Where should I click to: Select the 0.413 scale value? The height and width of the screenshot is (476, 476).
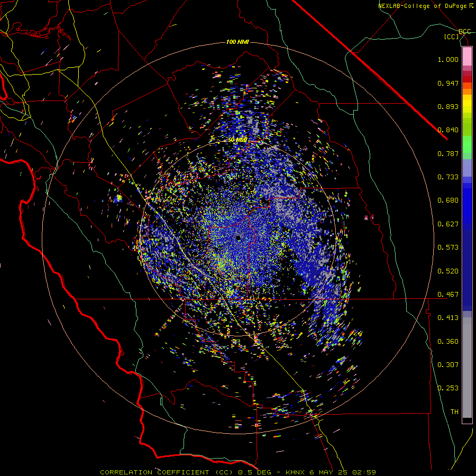click(448, 318)
